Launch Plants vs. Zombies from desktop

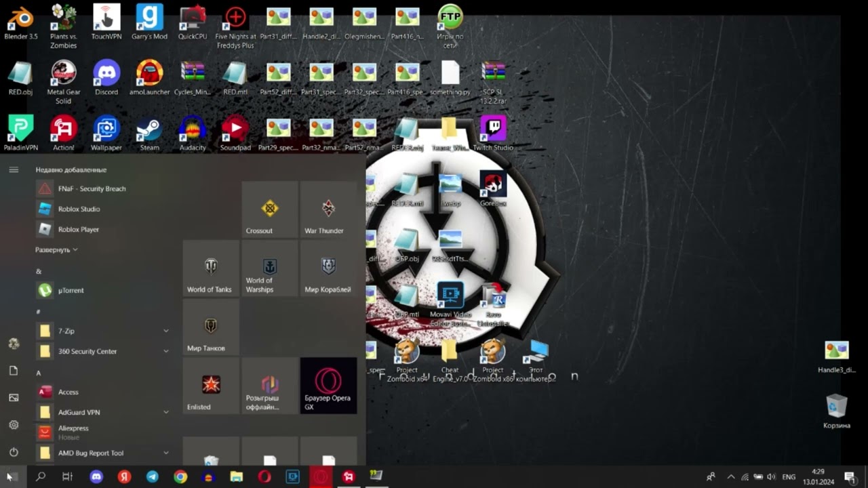(63, 27)
